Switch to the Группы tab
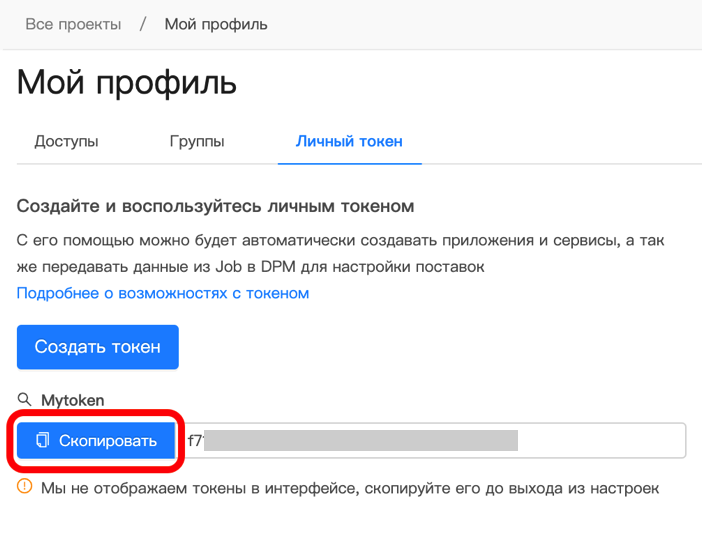Image resolution: width=702 pixels, height=534 pixels. [x=197, y=141]
